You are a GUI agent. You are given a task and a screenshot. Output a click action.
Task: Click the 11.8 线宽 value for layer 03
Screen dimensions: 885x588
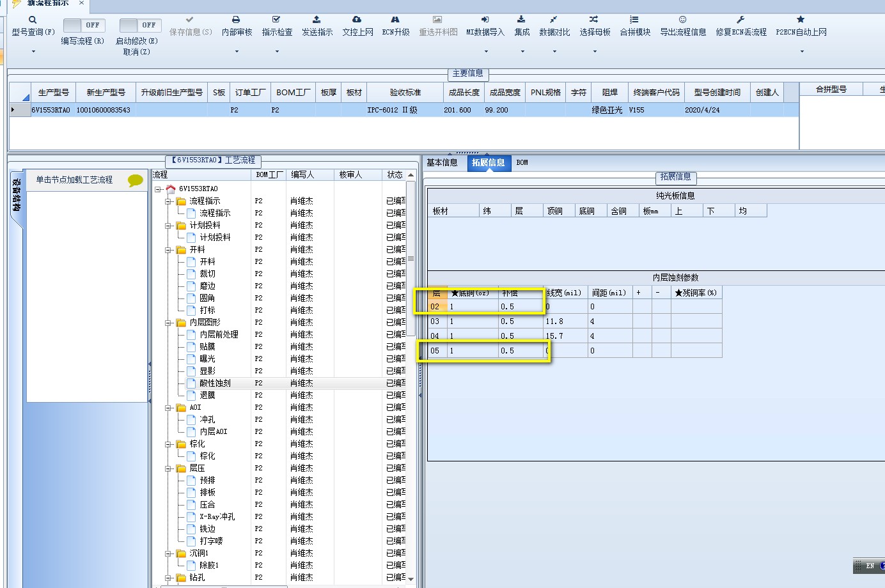(x=565, y=321)
